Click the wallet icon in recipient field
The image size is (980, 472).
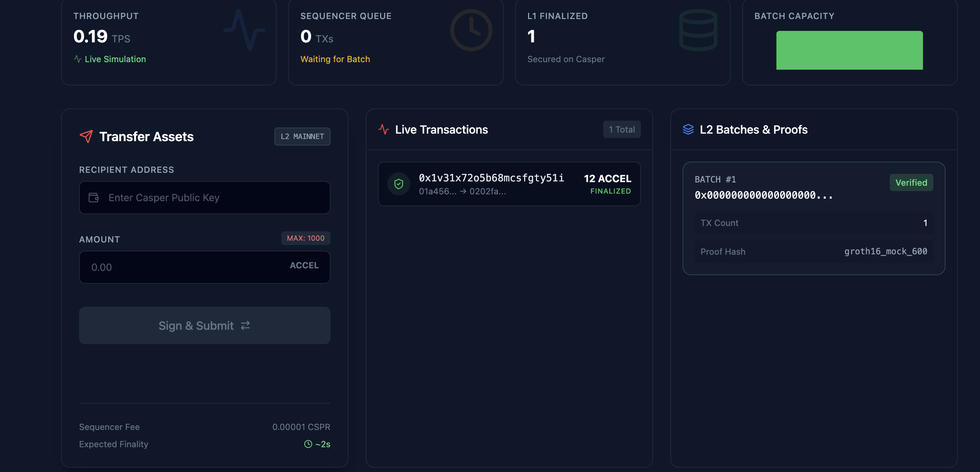click(x=94, y=198)
